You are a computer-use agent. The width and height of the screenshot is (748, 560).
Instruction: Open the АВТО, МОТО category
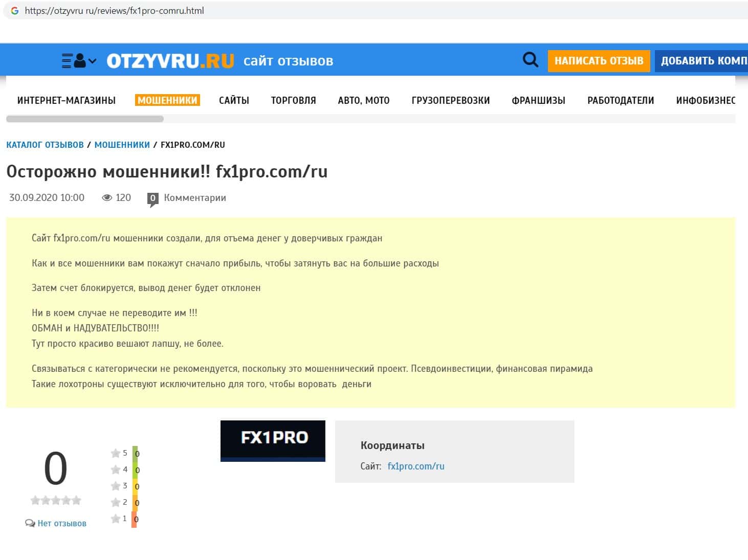pos(364,100)
